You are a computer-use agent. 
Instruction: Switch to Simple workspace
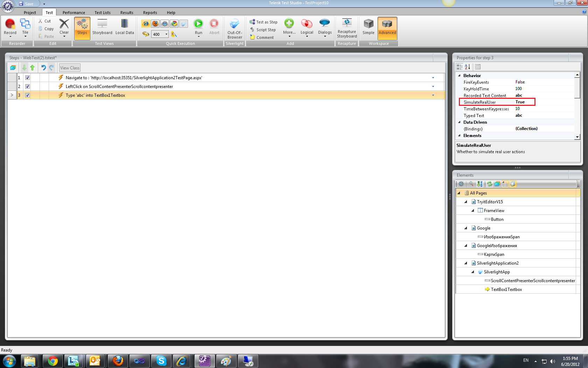(x=369, y=27)
